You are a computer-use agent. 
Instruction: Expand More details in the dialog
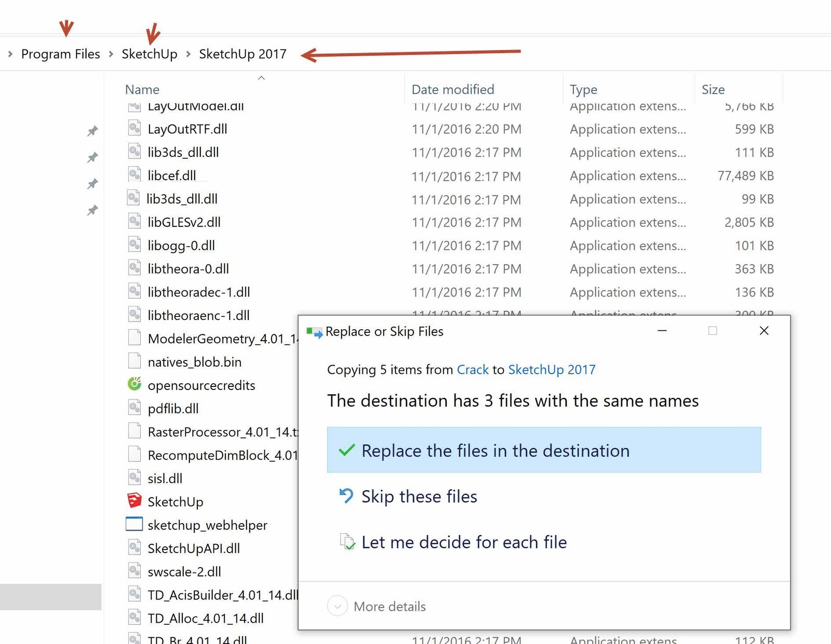377,606
